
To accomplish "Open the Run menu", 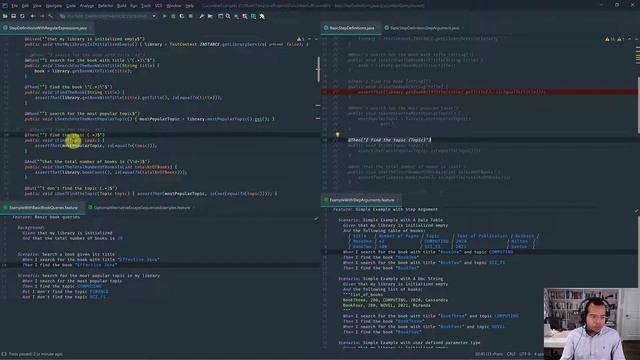I will 133,6.
